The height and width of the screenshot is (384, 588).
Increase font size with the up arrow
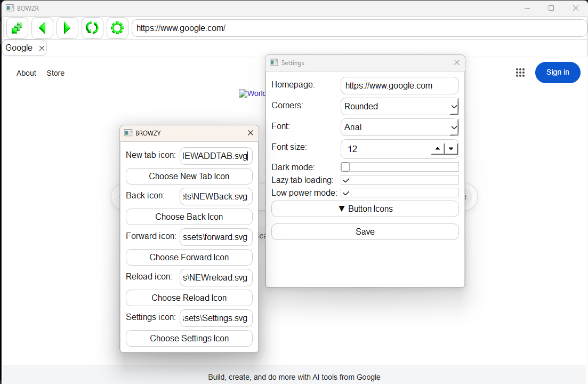pos(438,149)
